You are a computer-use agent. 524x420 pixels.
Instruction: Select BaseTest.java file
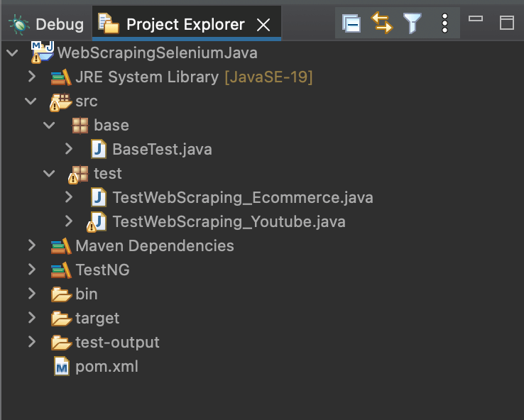pos(162,149)
